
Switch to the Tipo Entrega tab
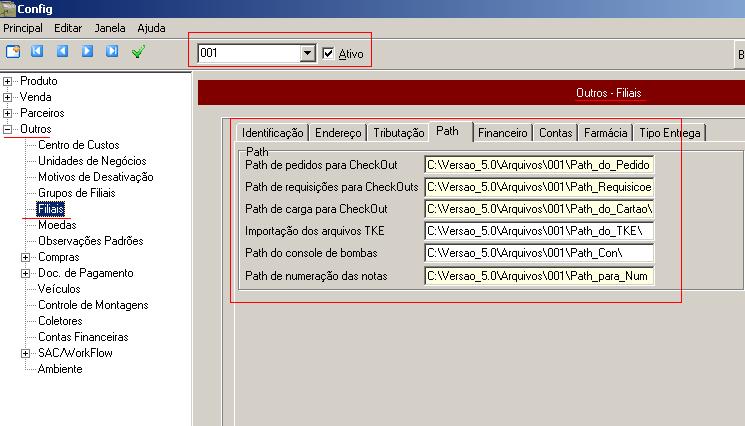(x=669, y=133)
